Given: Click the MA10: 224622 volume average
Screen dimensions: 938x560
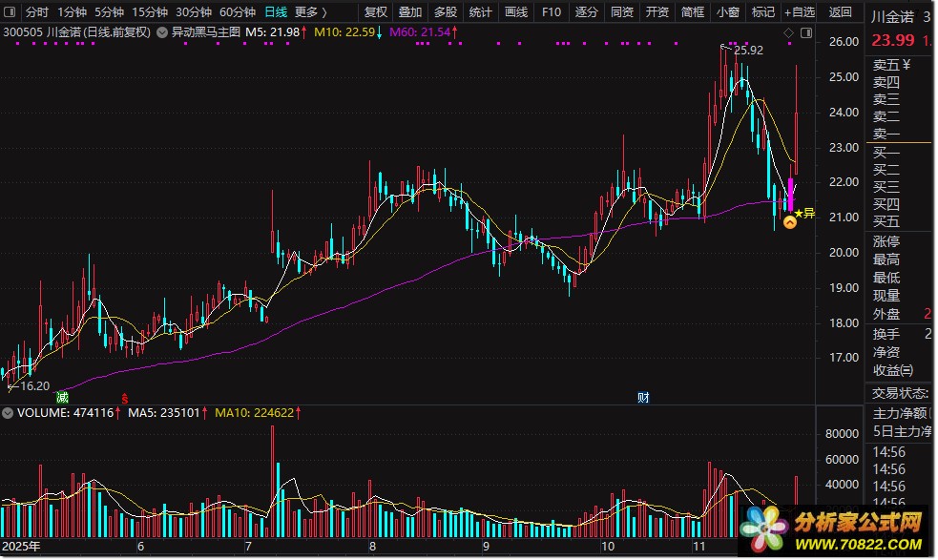Looking at the screenshot, I should click(x=254, y=413).
